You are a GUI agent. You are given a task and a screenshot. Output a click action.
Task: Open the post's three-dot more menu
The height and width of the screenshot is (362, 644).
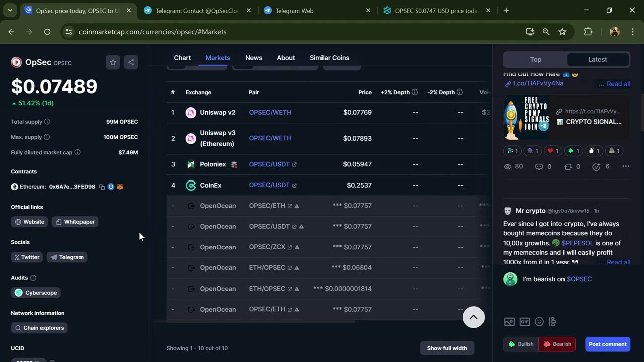coord(626,166)
